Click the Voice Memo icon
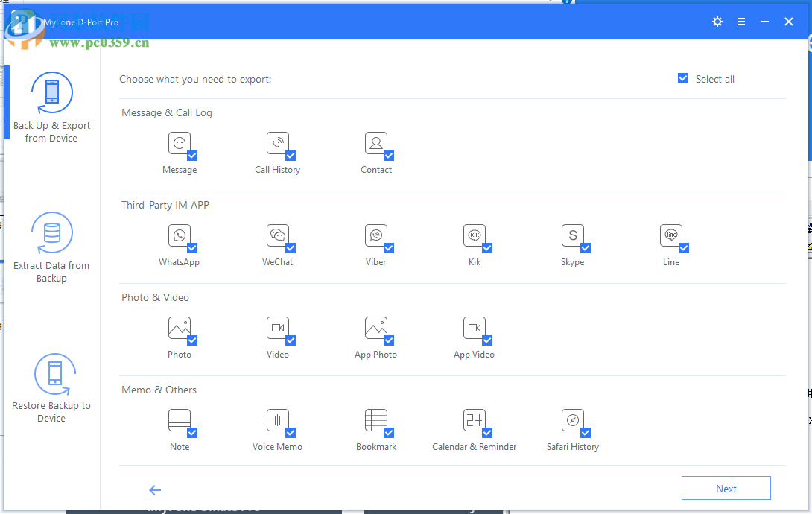This screenshot has height=514, width=812. click(277, 420)
